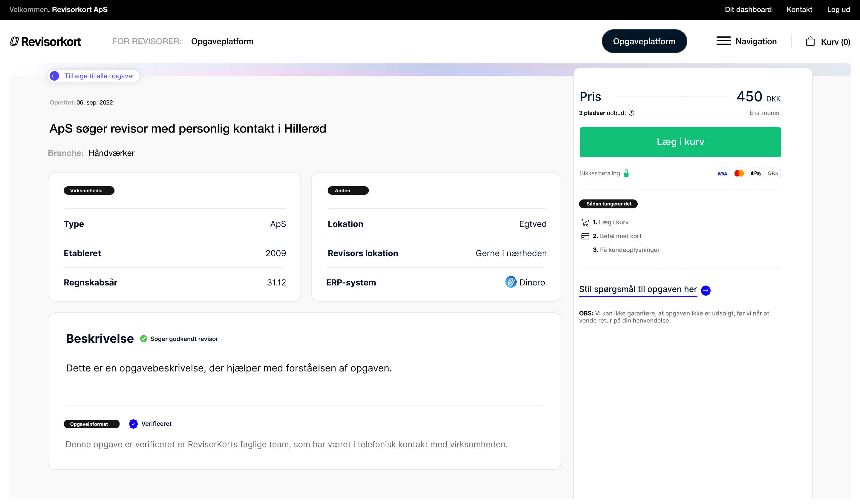Open Kontakt in the top bar
This screenshot has height=504, width=860.
point(799,10)
